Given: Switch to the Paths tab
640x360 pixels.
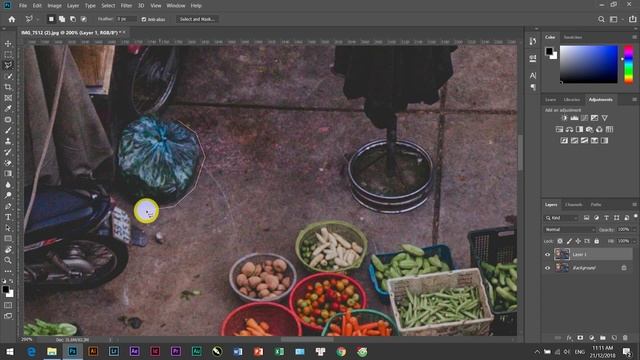Looking at the screenshot, I should coord(596,204).
